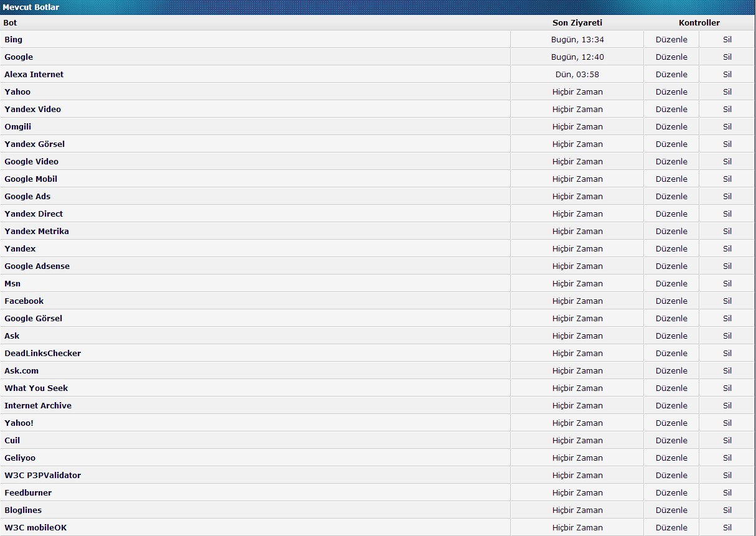Edit the Ask bot entry
The height and width of the screenshot is (536, 756).
671,336
